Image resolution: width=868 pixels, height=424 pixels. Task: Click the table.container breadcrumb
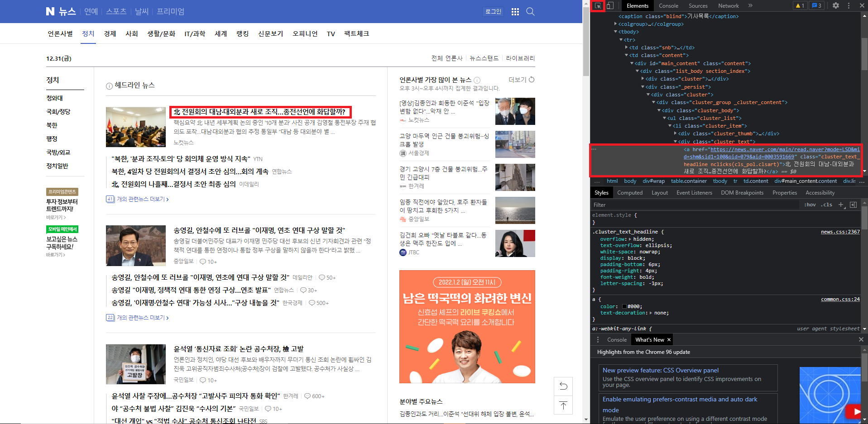click(x=689, y=181)
